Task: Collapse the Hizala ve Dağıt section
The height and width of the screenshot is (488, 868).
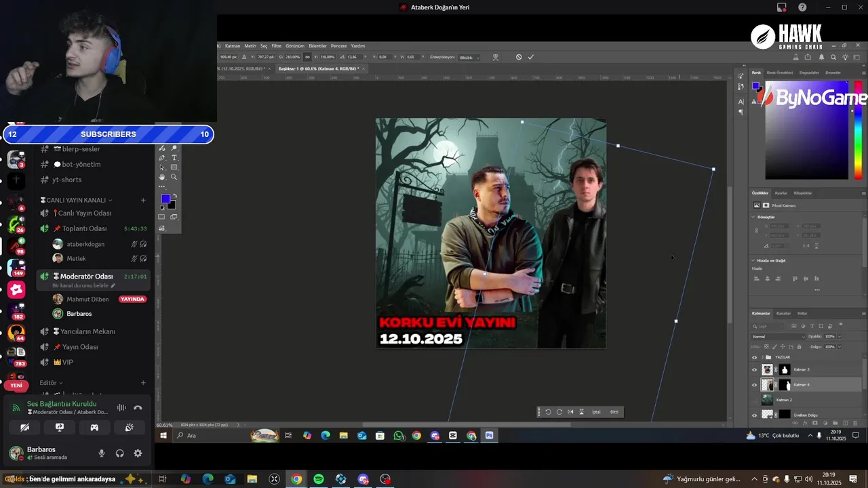Action: [x=753, y=260]
